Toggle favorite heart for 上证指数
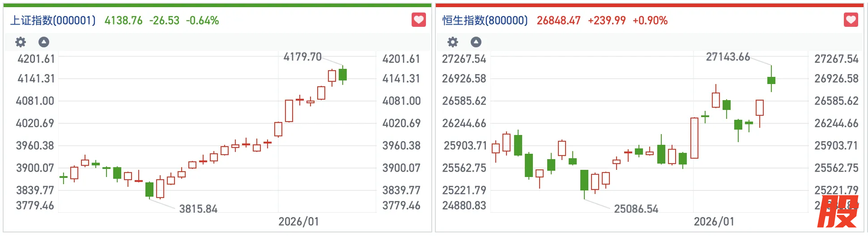 click(x=418, y=20)
